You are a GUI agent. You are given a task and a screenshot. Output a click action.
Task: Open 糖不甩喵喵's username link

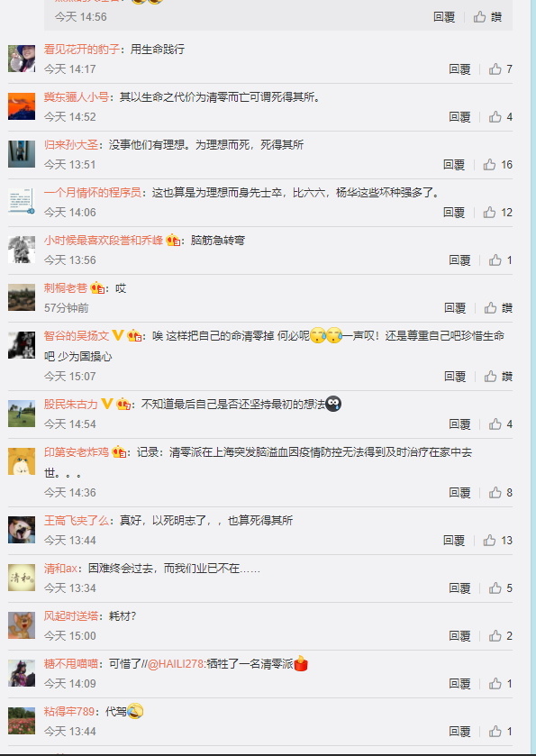(71, 663)
